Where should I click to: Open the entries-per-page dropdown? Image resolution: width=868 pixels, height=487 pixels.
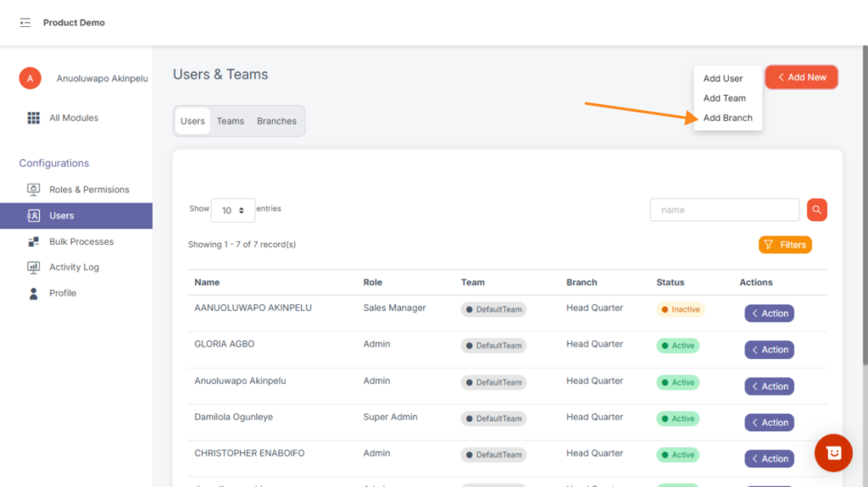coord(233,210)
